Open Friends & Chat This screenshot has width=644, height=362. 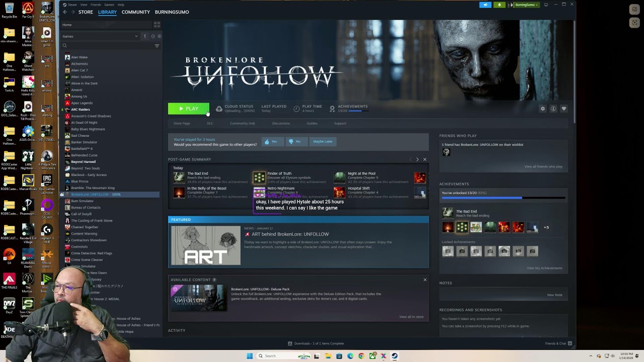558,343
